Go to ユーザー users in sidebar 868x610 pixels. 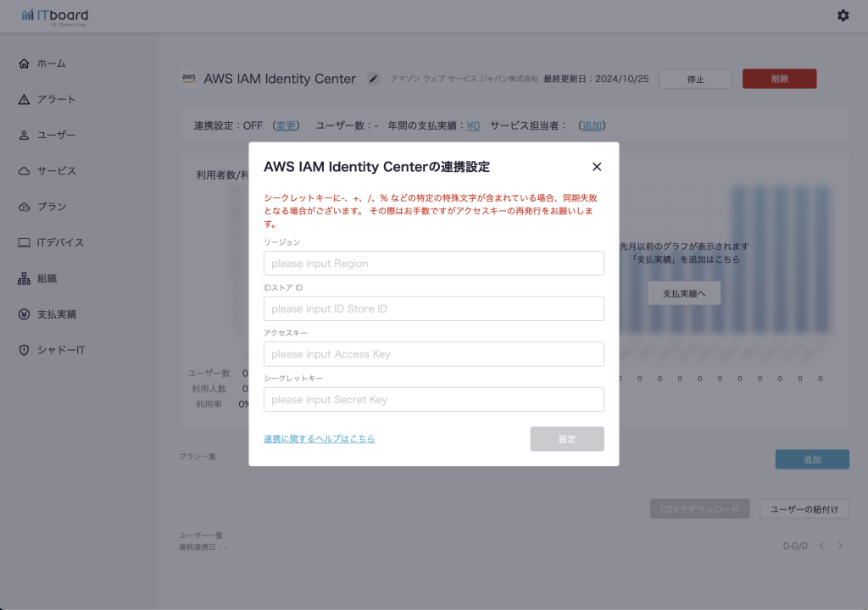point(56,136)
